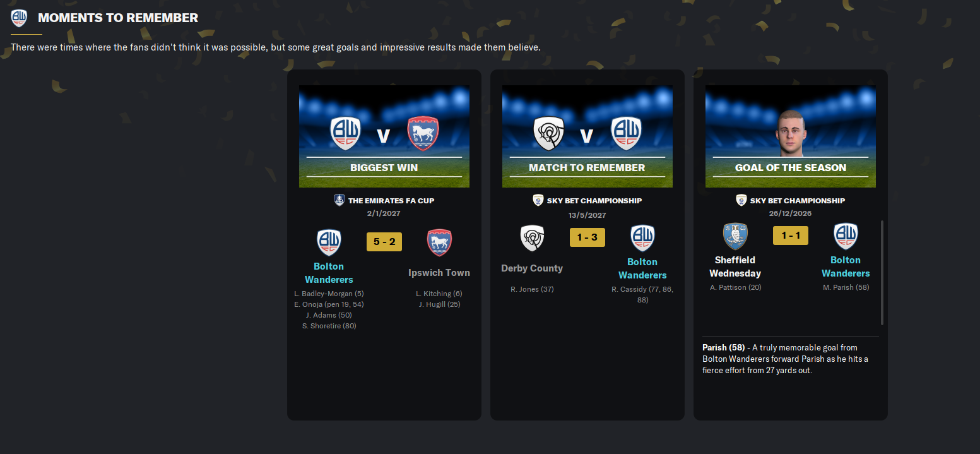The width and height of the screenshot is (980, 454).
Task: Click the Bolton crest in the Goal of the Season score row
Action: click(846, 236)
